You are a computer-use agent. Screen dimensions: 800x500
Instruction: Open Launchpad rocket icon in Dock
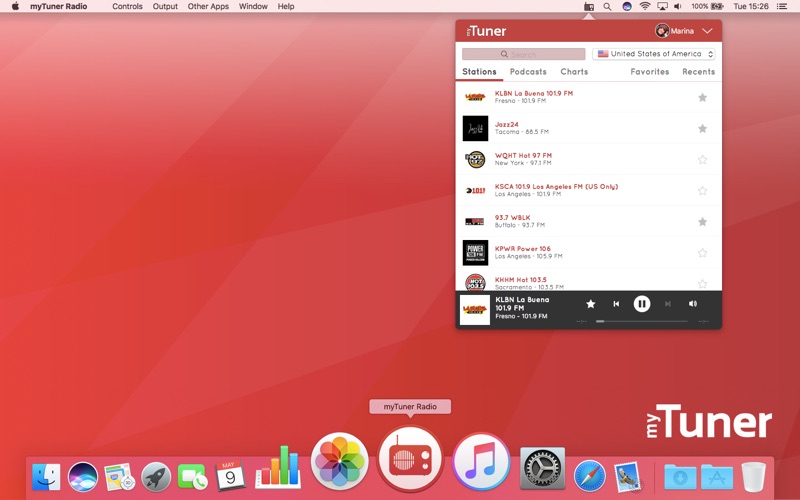click(x=156, y=477)
